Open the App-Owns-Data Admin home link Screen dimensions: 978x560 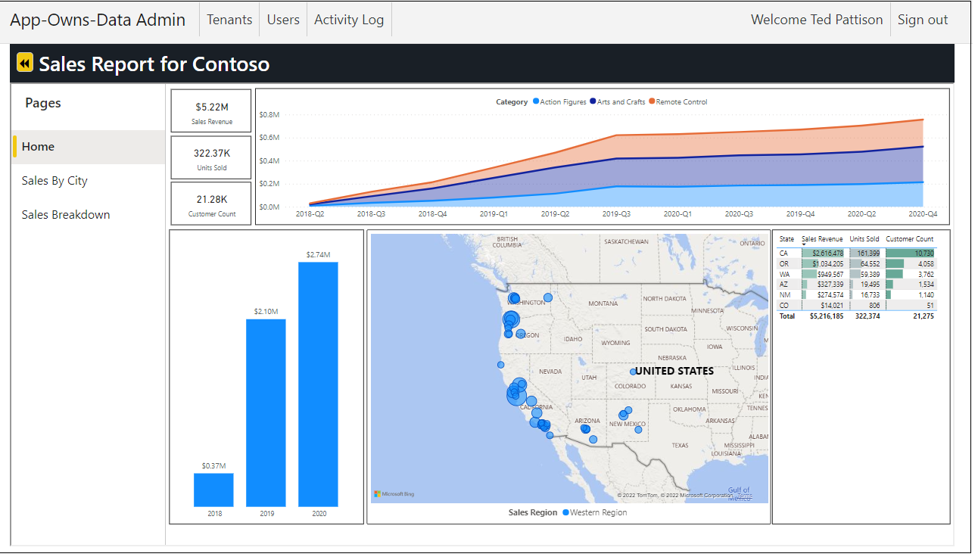pos(98,20)
